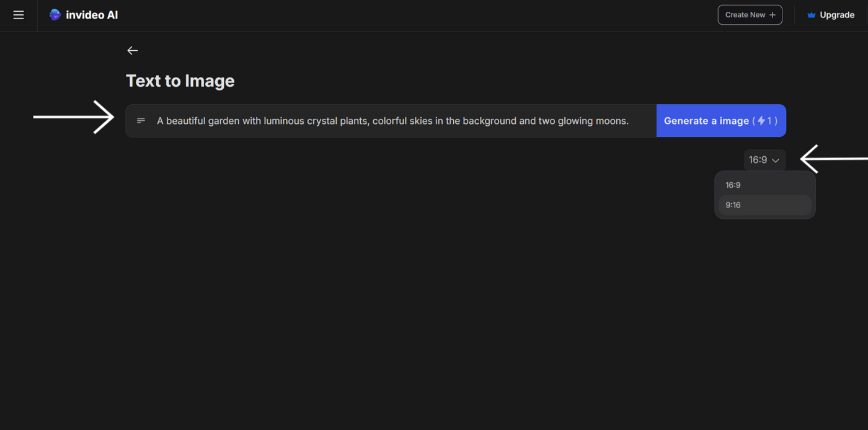Screen dimensions: 868x430
Task: Go back using the left arrow
Action: [133, 51]
